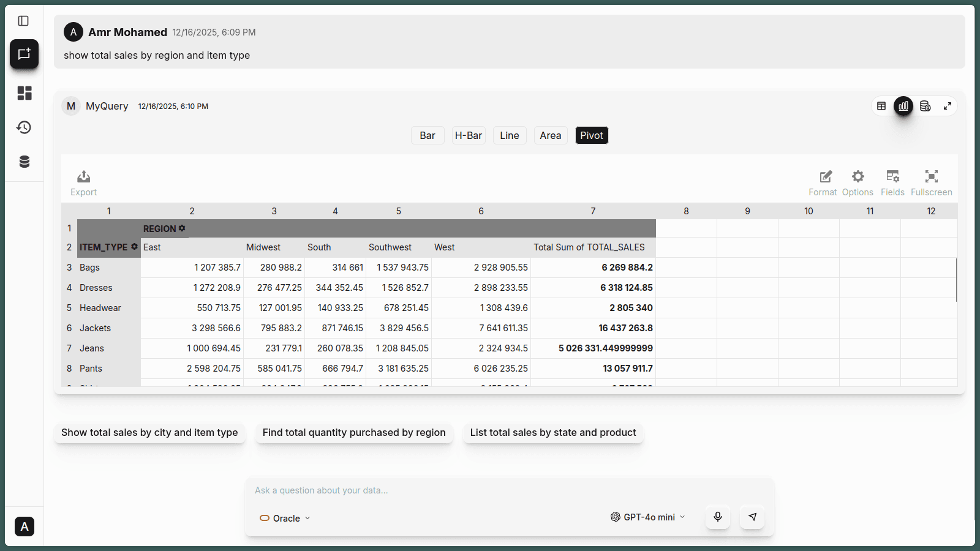Screen dimensions: 980x551
Task: Start voice input with the microphone
Action: coord(717,517)
